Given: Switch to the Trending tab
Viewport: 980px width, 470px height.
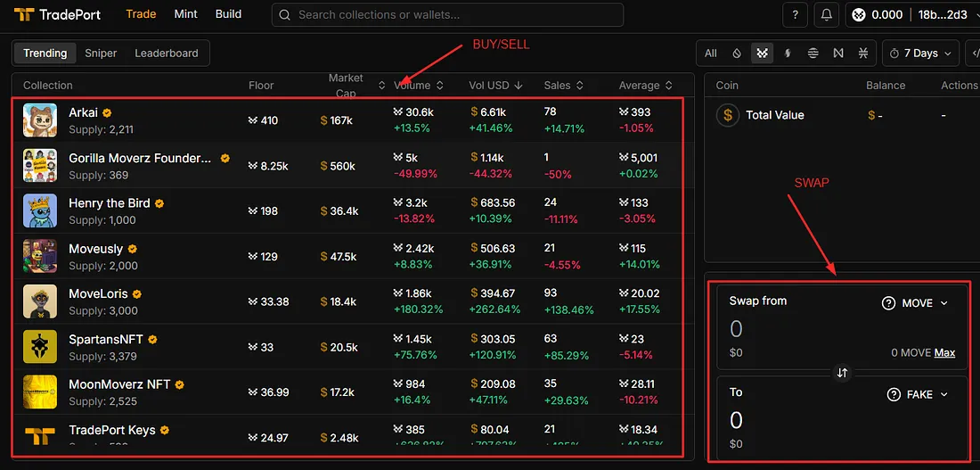Looking at the screenshot, I should pos(45,54).
